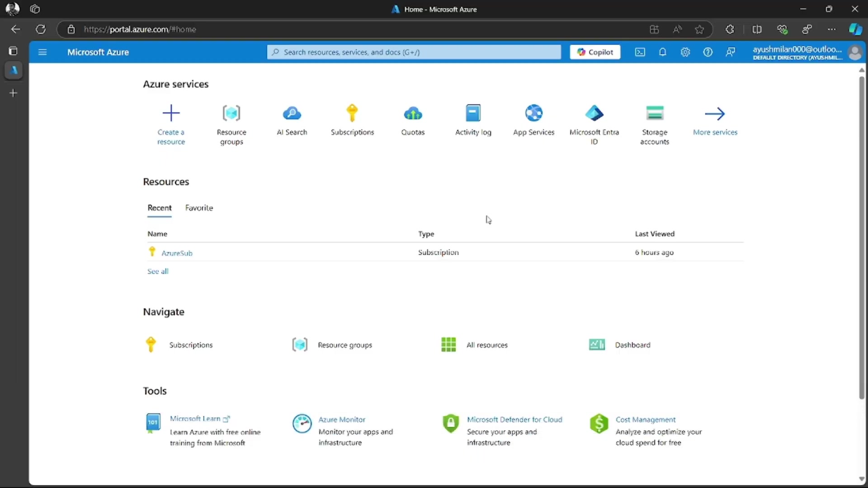Open the Help question mark icon
Image resolution: width=868 pixels, height=488 pixels.
(x=708, y=52)
